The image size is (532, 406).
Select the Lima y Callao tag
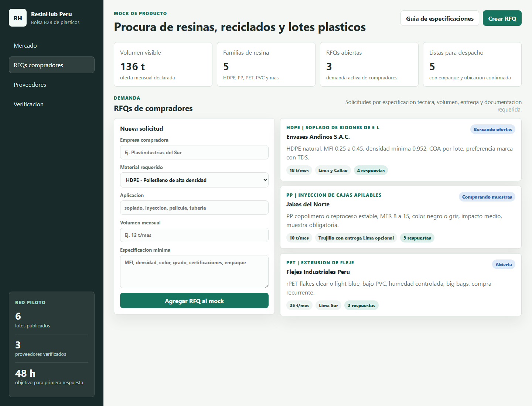333,170
